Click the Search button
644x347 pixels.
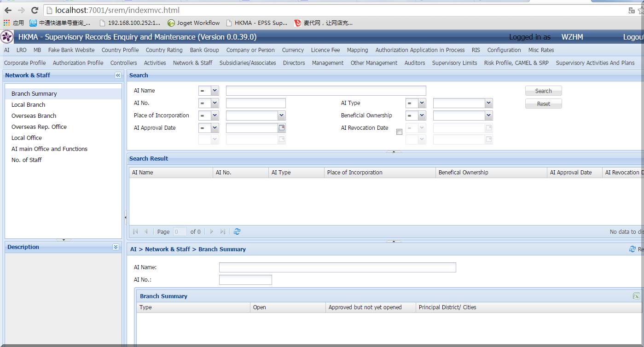pos(543,91)
